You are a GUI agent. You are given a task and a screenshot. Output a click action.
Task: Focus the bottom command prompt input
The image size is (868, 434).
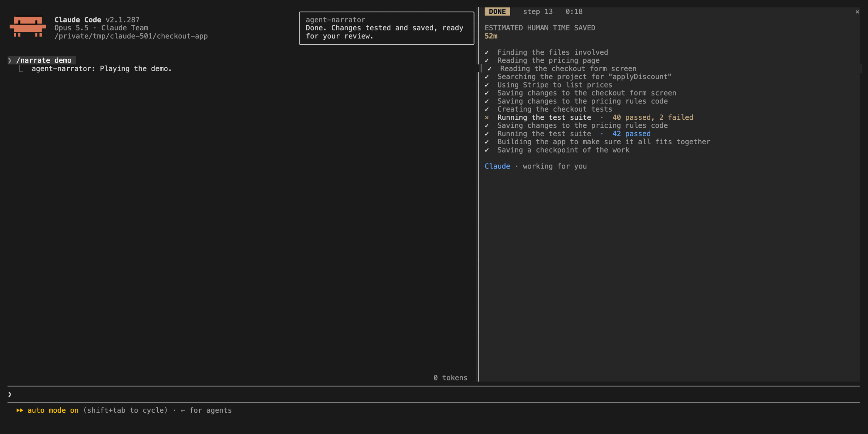(x=433, y=394)
